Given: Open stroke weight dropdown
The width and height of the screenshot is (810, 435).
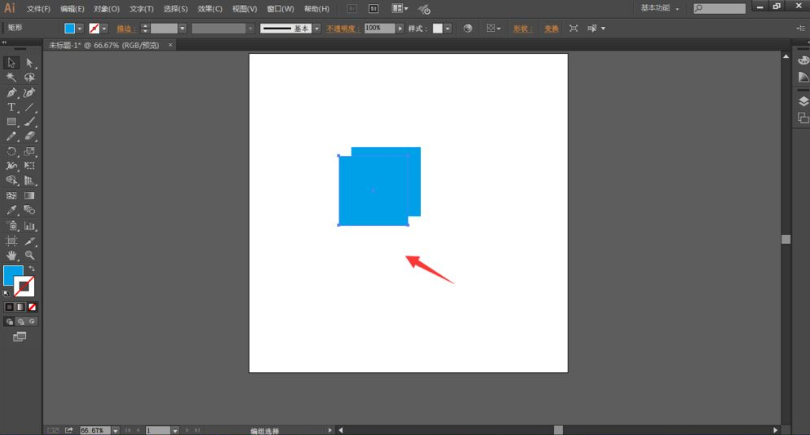Looking at the screenshot, I should tap(182, 28).
